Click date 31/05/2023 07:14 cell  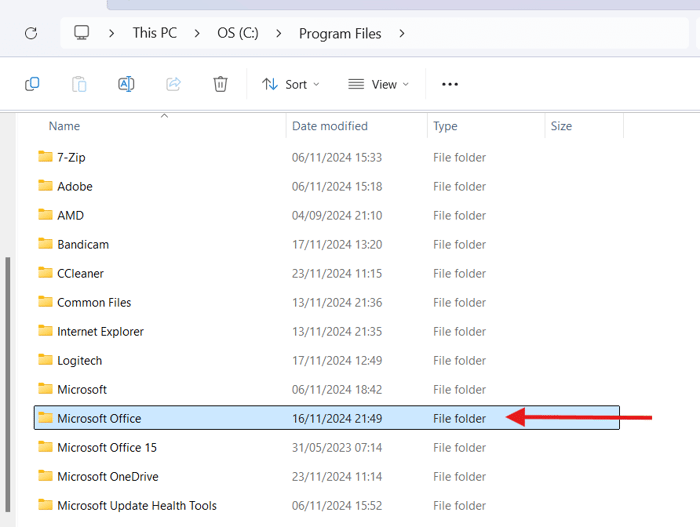point(337,448)
